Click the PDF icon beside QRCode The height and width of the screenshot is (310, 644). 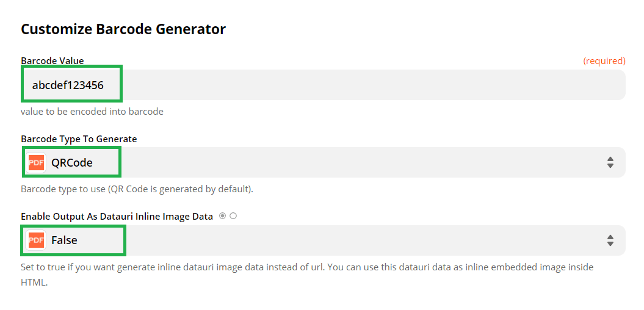click(x=37, y=162)
